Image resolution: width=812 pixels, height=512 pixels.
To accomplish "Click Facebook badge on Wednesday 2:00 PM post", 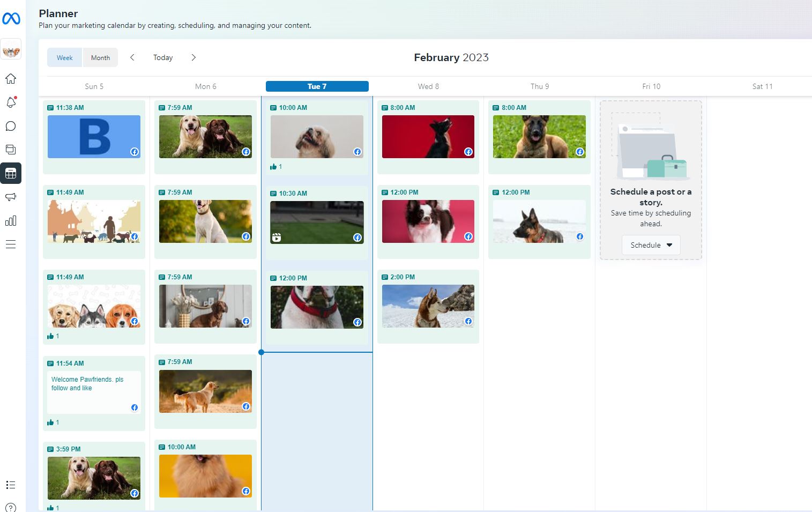I will pyautogui.click(x=468, y=321).
